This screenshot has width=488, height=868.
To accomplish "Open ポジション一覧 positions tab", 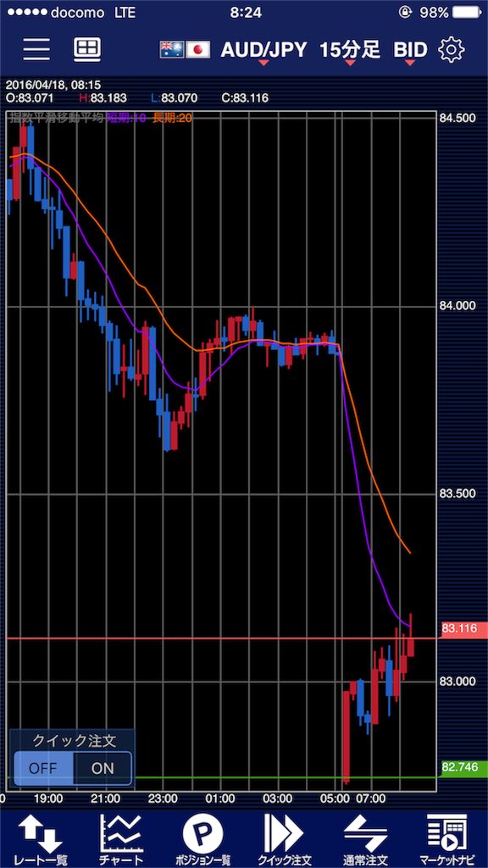I will pos(202,840).
